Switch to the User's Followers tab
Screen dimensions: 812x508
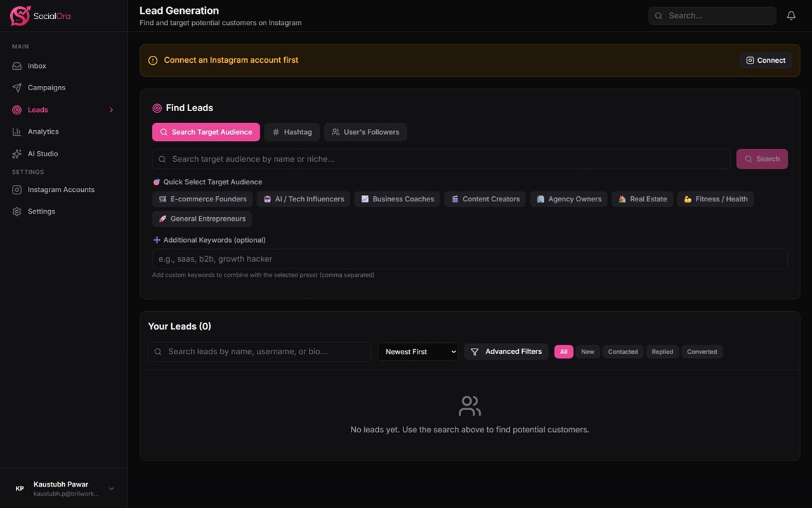click(365, 132)
